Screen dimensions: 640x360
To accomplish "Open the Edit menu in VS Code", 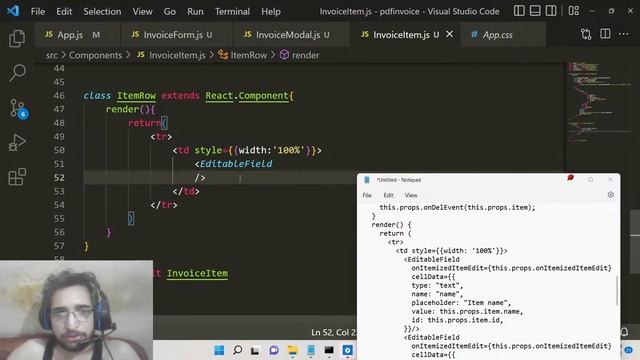I will (64, 11).
